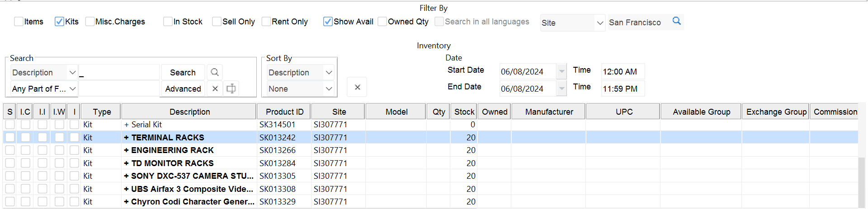868x209 pixels.
Task: Expand the TERMINAL RACKS kit plus icon
Action: [127, 138]
